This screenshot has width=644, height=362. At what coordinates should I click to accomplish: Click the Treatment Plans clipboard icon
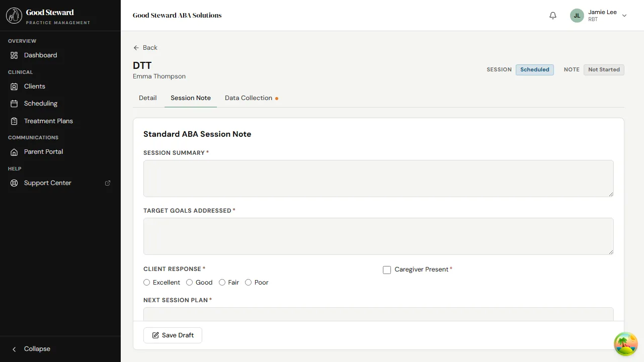[x=14, y=121]
